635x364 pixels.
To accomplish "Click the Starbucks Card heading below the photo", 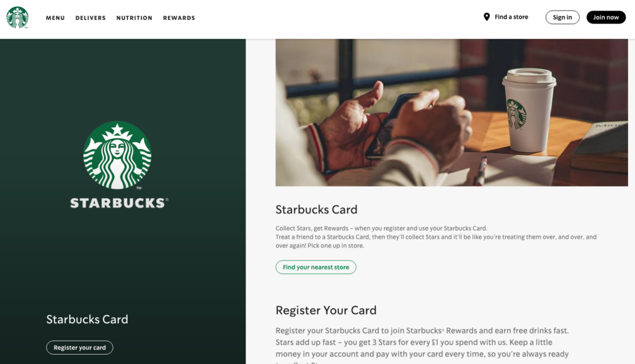I will click(x=316, y=210).
